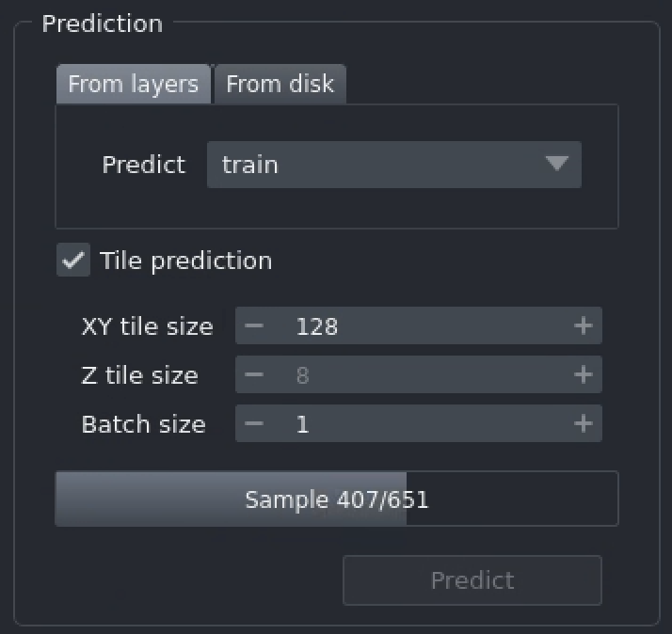
Task: Click the dropdown arrow beside train
Action: click(556, 165)
